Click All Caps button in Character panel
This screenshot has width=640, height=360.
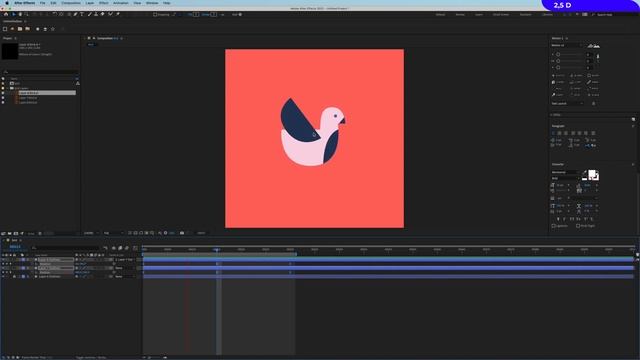pyautogui.click(x=571, y=219)
